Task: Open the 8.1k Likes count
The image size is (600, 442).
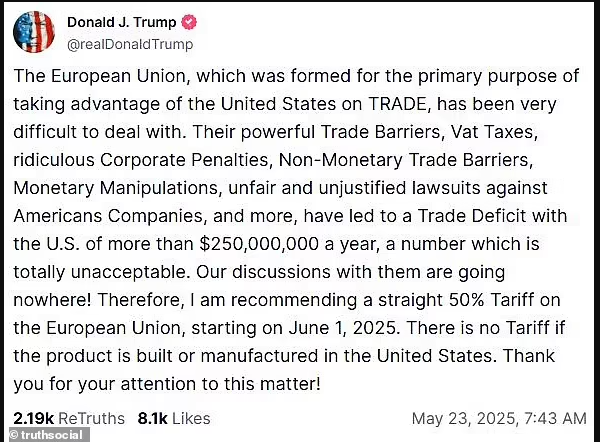Action: pyautogui.click(x=174, y=418)
